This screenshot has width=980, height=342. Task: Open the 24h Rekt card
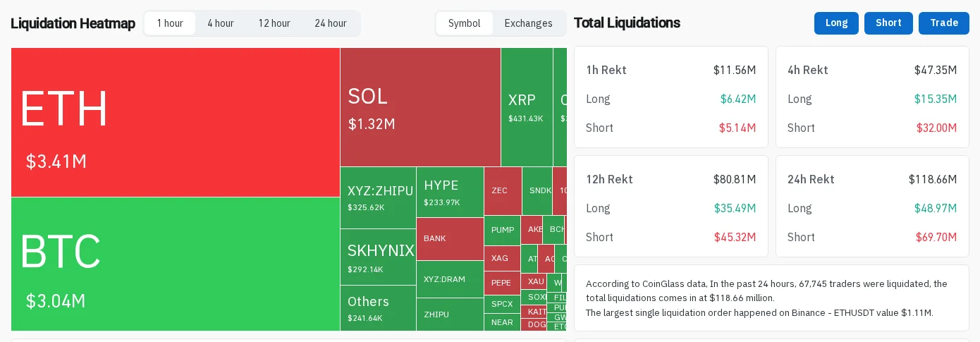(x=872, y=207)
